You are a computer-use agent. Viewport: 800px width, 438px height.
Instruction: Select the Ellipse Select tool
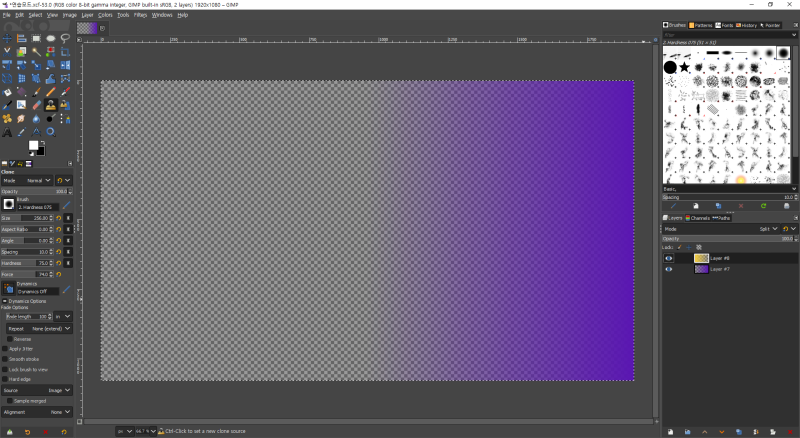(x=51, y=38)
